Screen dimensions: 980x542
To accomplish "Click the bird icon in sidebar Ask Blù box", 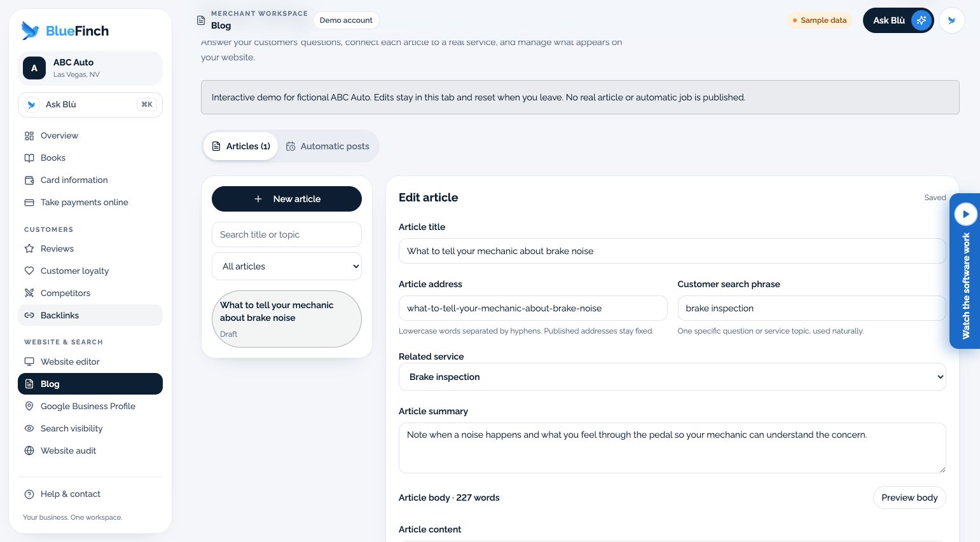I will coord(31,105).
